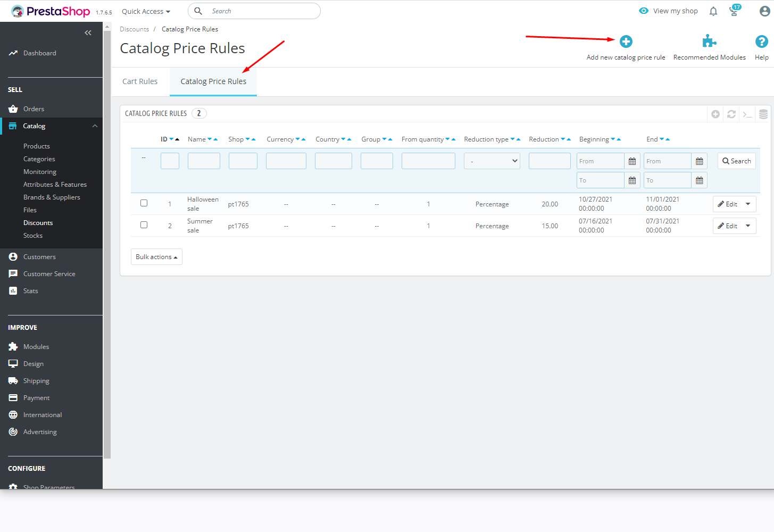Click the PrestaShop logo

coord(51,11)
